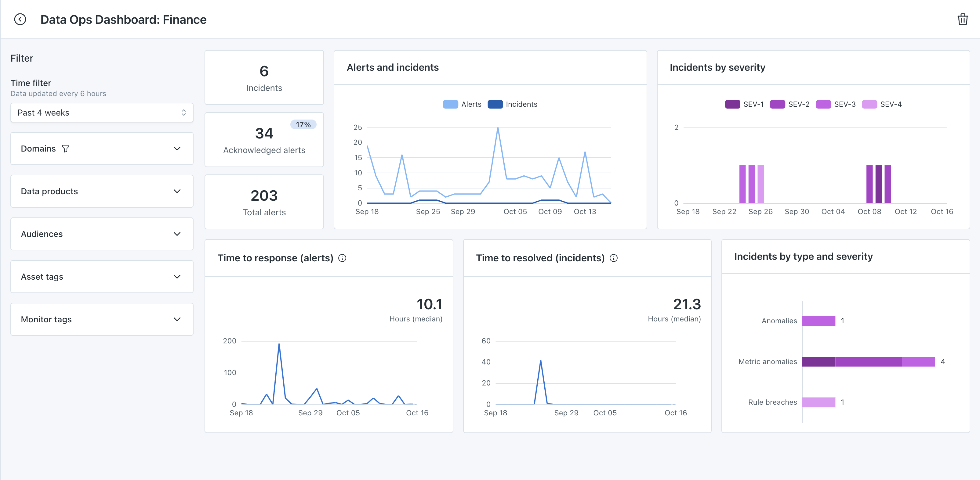Click the 6 Incidents summary card

coord(264,77)
